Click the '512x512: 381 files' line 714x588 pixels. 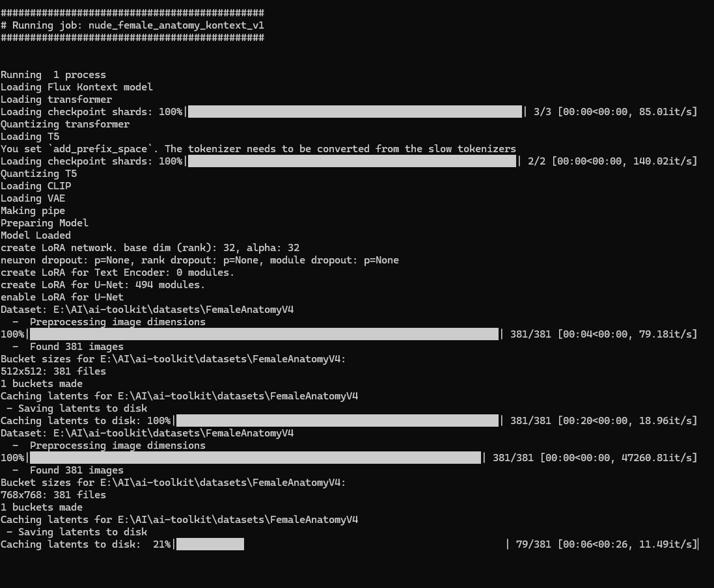[53, 371]
